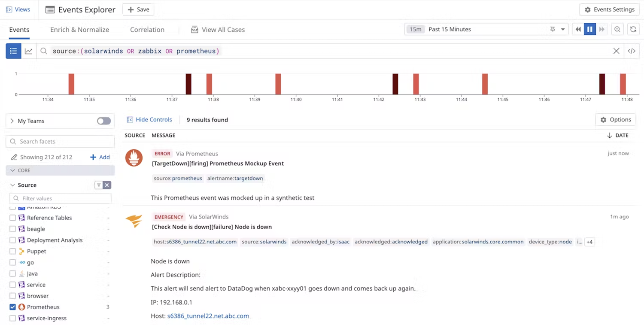Click the SolarWinds source icon

pyautogui.click(x=134, y=221)
